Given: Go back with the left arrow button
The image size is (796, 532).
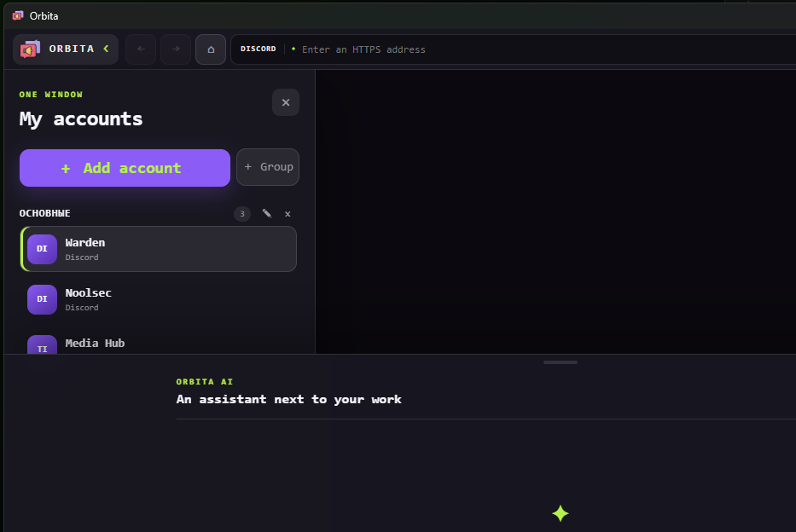Looking at the screenshot, I should click(141, 49).
